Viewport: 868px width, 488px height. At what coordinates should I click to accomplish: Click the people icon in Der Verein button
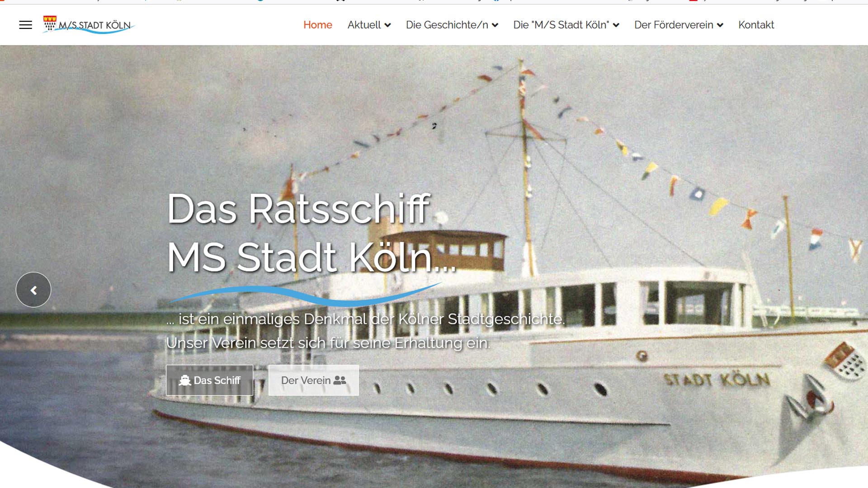coord(340,380)
